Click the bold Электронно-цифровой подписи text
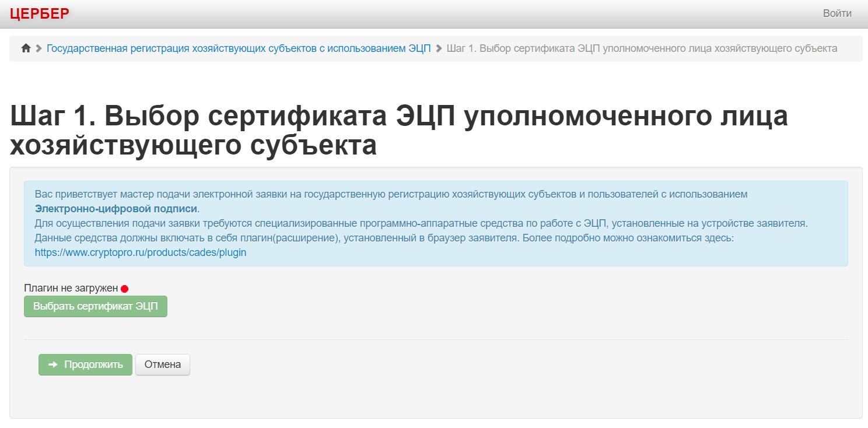The height and width of the screenshot is (428, 868). 116,208
